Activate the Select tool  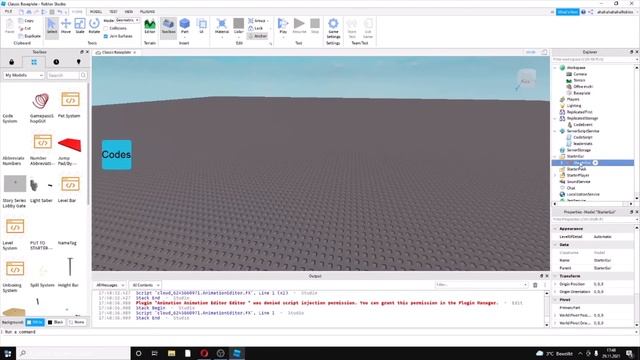click(x=52, y=28)
